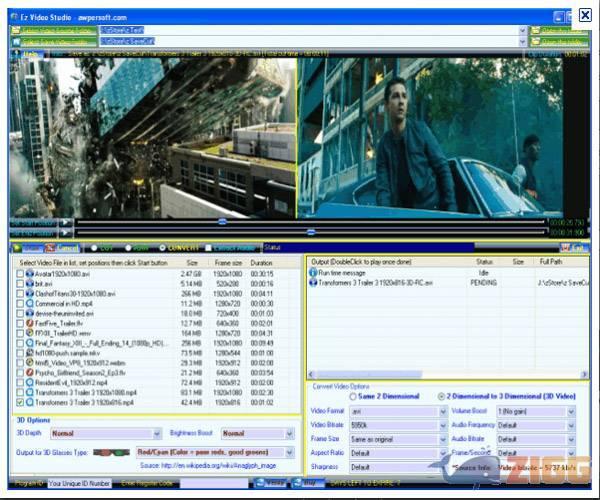
Task: Click the app icon in the title bar
Action: click(14, 17)
